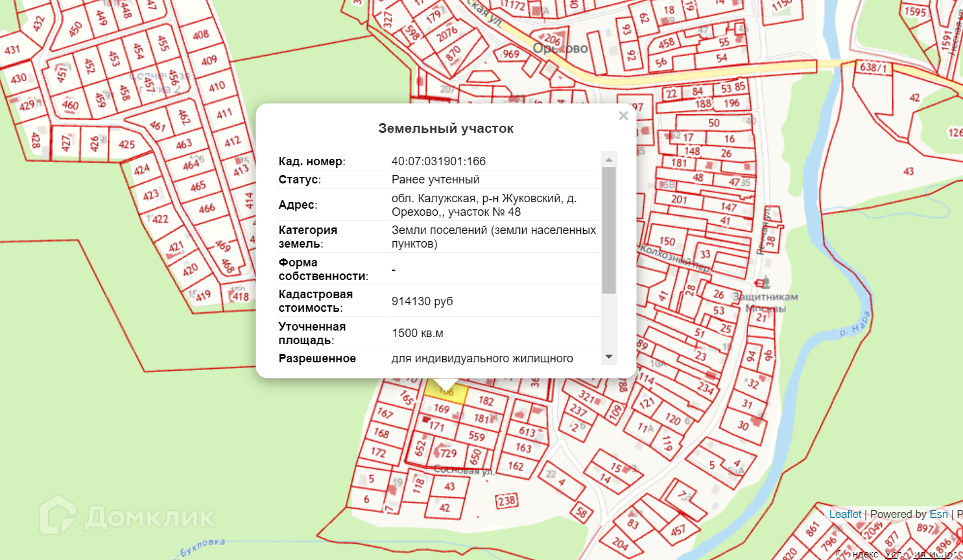Click the Кадастровая стоимость field label
The width and height of the screenshot is (963, 560).
[x=316, y=301]
